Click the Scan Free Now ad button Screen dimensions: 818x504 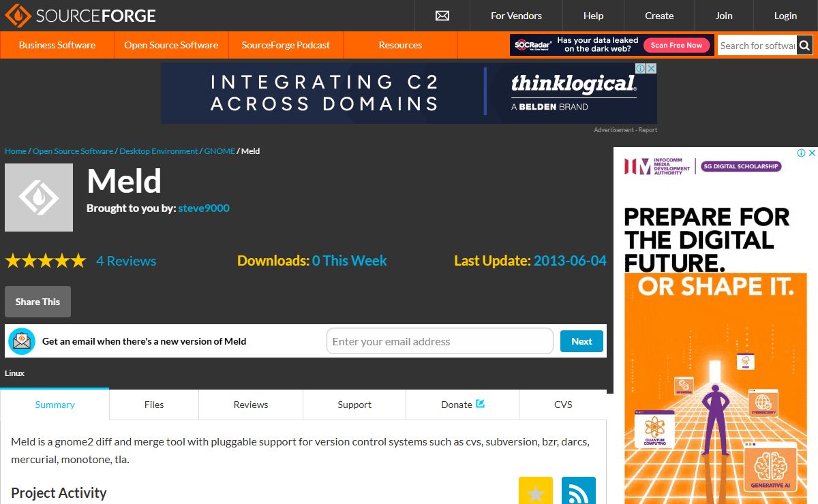(676, 45)
